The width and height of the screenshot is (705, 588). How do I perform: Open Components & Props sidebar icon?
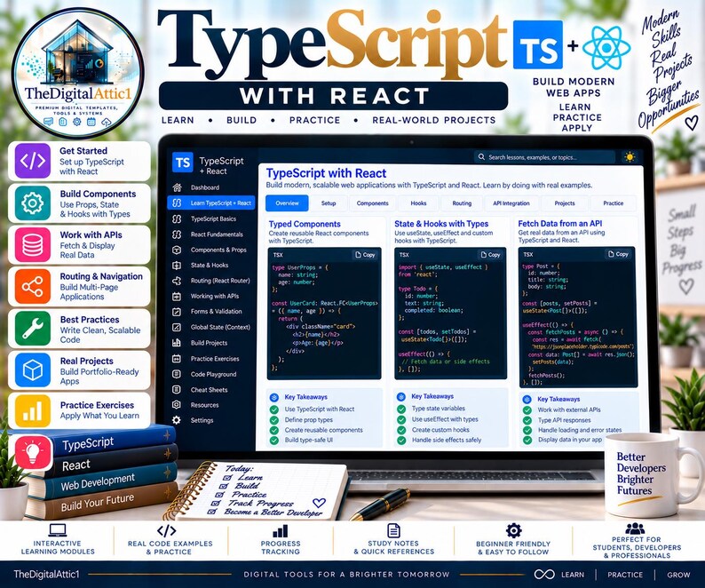click(177, 250)
